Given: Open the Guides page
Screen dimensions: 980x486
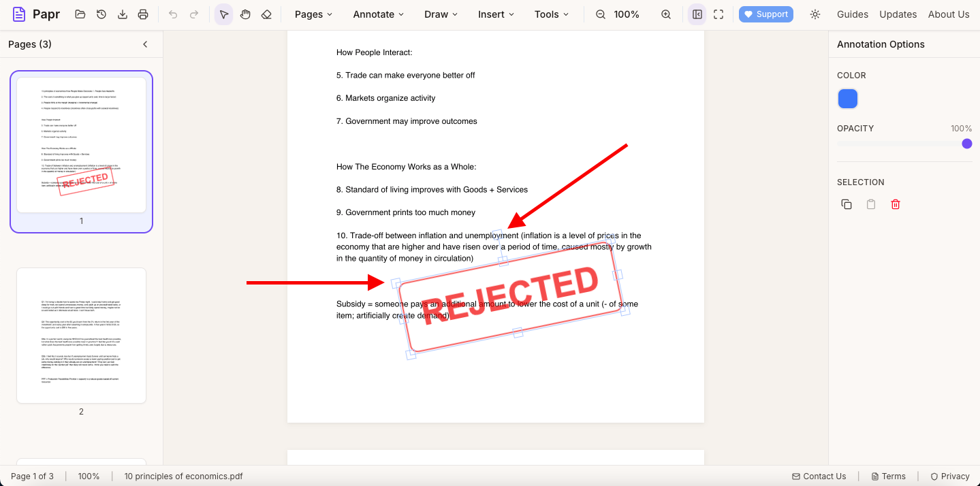Looking at the screenshot, I should [852, 14].
